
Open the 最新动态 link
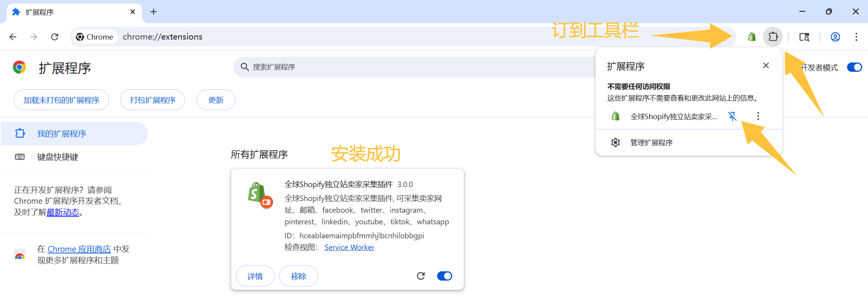click(63, 212)
